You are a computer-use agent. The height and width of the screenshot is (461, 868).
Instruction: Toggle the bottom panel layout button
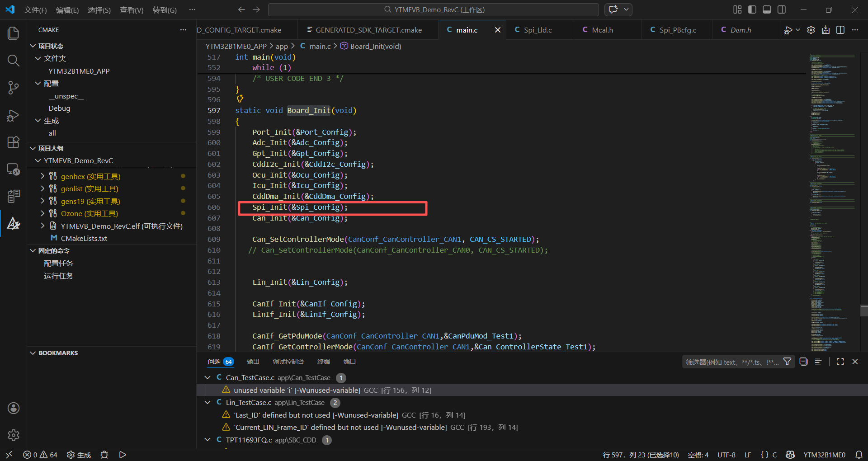pos(767,9)
